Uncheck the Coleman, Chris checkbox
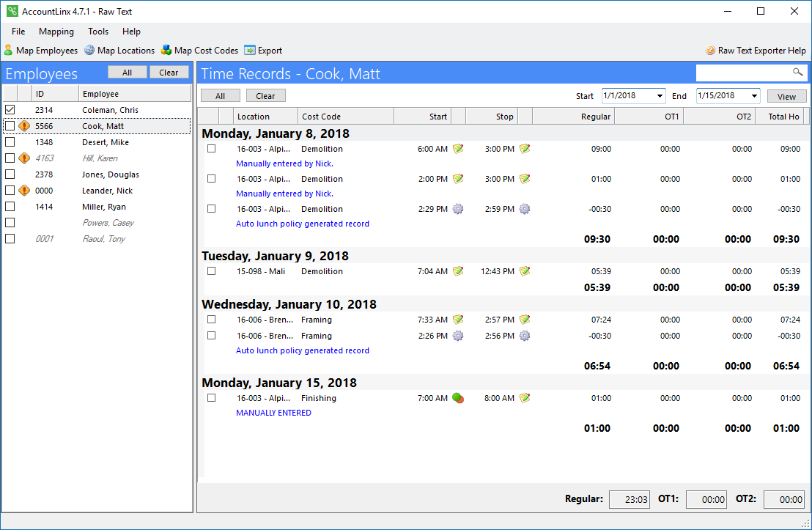The width and height of the screenshot is (812, 530). tap(10, 110)
